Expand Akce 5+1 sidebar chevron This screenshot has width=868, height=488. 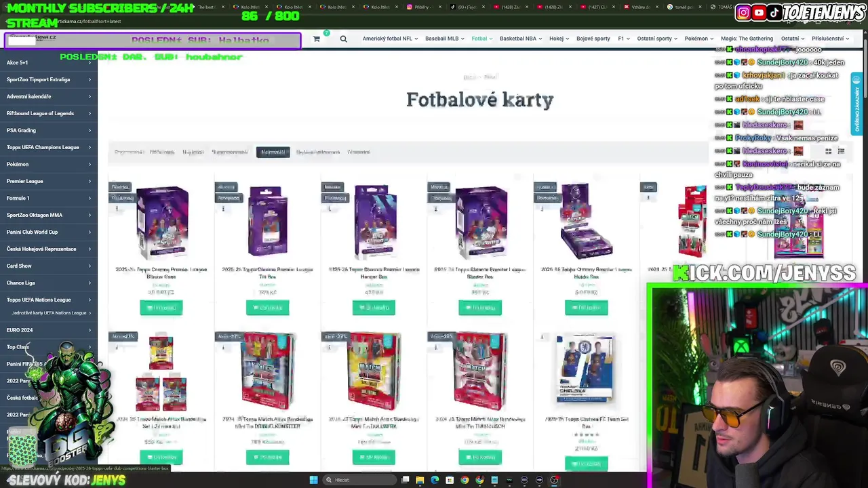click(x=90, y=62)
